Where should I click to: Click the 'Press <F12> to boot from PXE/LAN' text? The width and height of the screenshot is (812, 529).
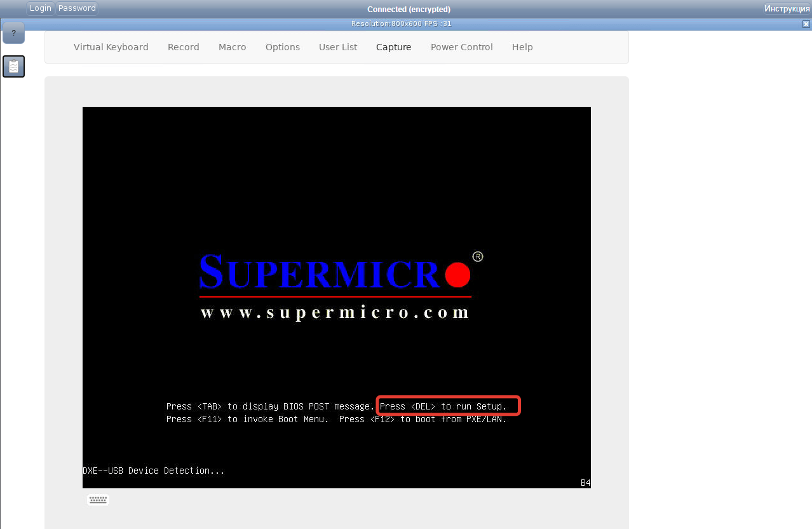tap(423, 419)
